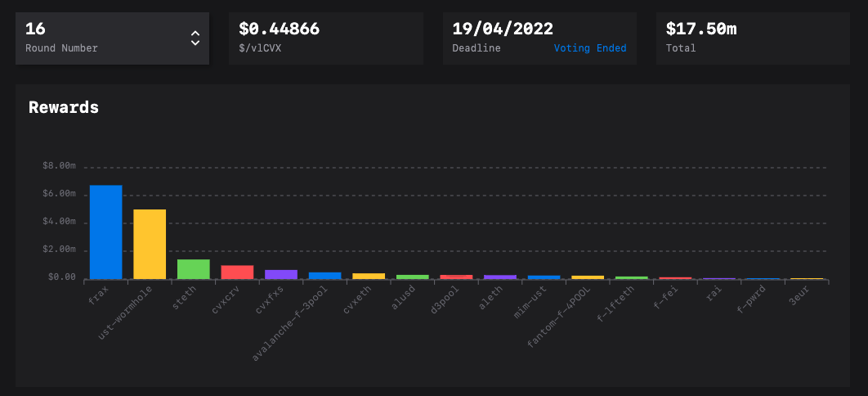The image size is (868, 396).
Task: Click the frax x-axis label
Action: point(98,296)
